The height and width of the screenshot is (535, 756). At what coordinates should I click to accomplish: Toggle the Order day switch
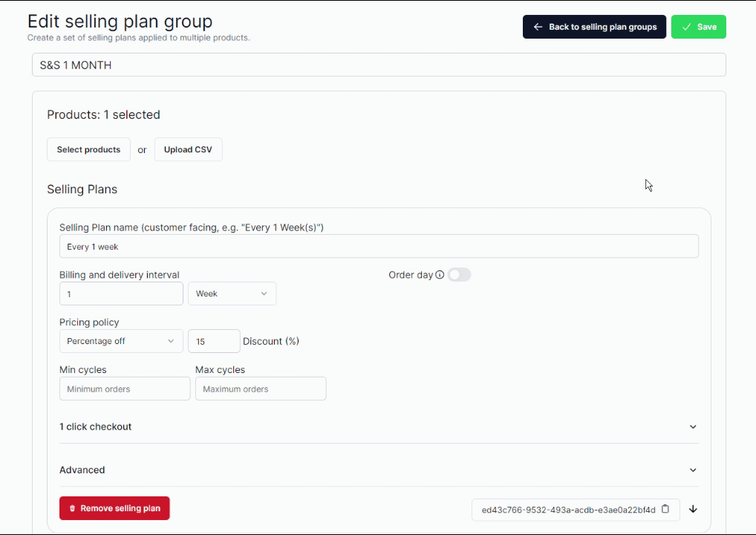[459, 274]
